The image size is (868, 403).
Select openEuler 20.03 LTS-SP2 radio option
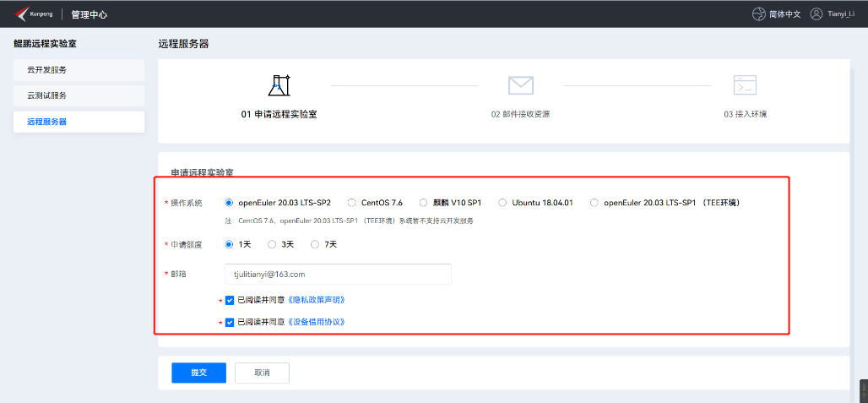(x=229, y=203)
